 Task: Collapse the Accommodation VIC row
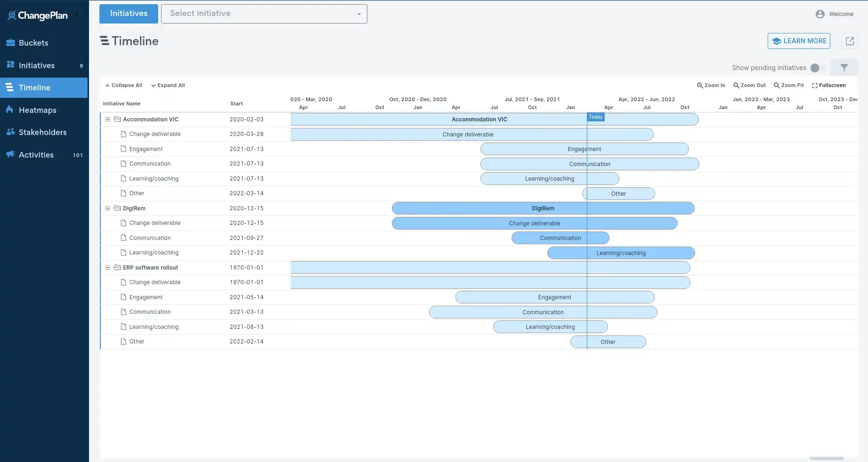(x=107, y=119)
